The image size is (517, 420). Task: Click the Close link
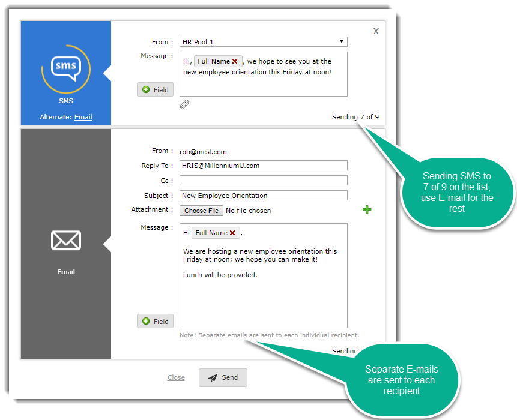click(x=176, y=377)
